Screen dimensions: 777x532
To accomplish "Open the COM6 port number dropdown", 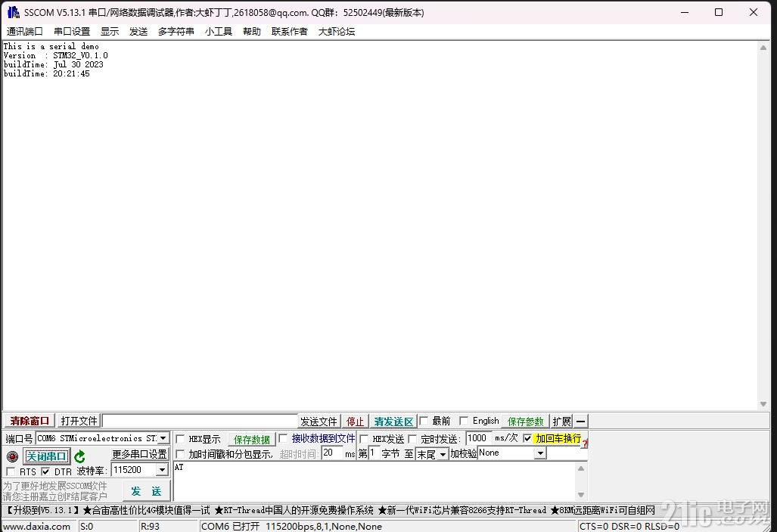I will click(x=163, y=438).
